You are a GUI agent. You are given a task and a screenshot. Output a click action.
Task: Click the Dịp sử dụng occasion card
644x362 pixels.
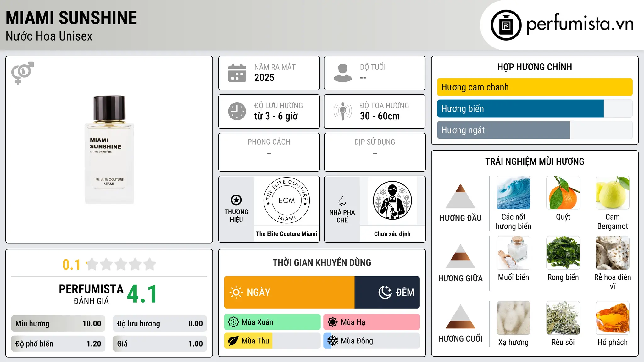[x=375, y=152]
